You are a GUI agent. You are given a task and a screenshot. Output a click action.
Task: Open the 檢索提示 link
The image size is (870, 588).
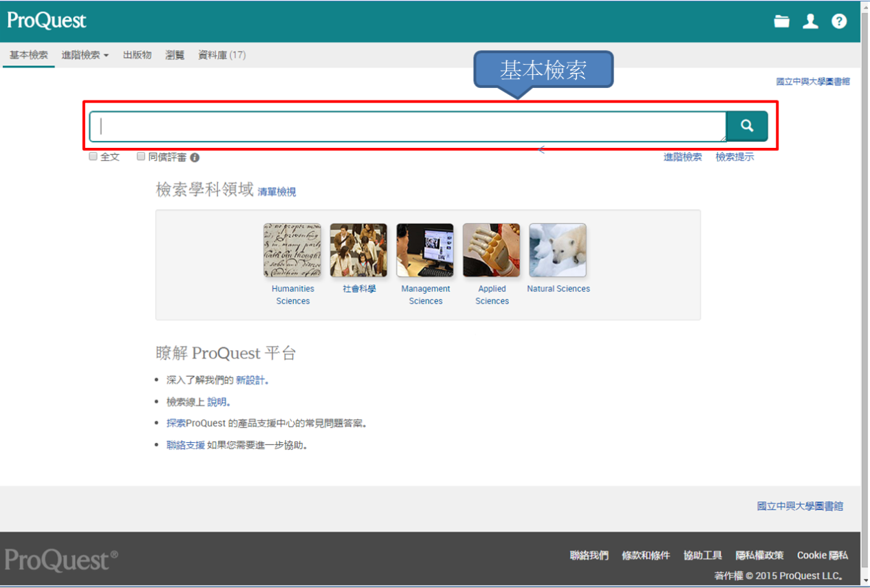coord(735,157)
